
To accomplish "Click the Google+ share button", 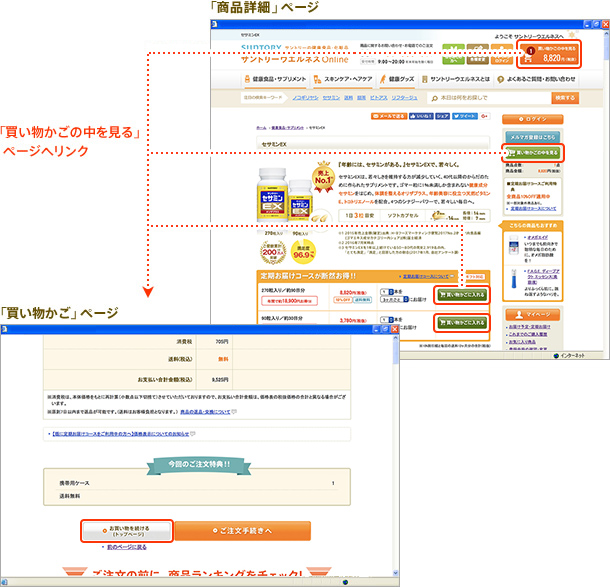I will click(485, 116).
